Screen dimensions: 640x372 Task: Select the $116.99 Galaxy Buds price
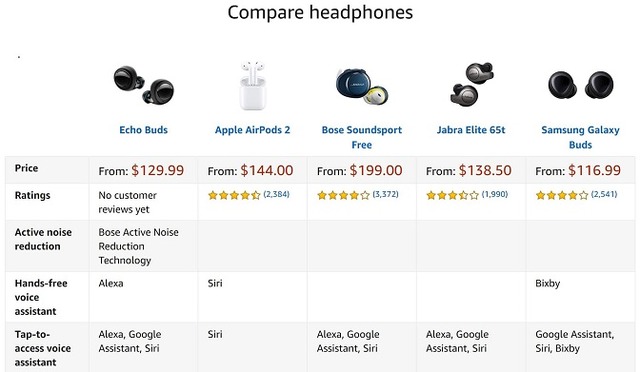tap(594, 170)
